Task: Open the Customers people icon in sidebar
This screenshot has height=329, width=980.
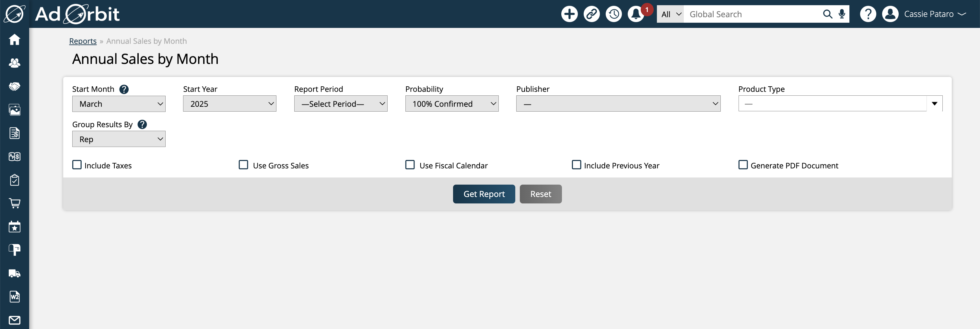Action: [15, 63]
